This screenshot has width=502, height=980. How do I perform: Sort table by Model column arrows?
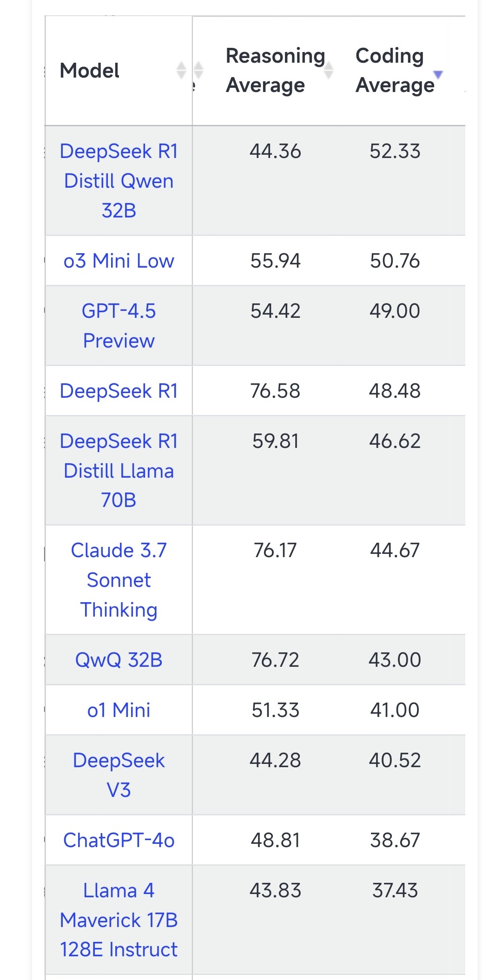pyautogui.click(x=182, y=70)
